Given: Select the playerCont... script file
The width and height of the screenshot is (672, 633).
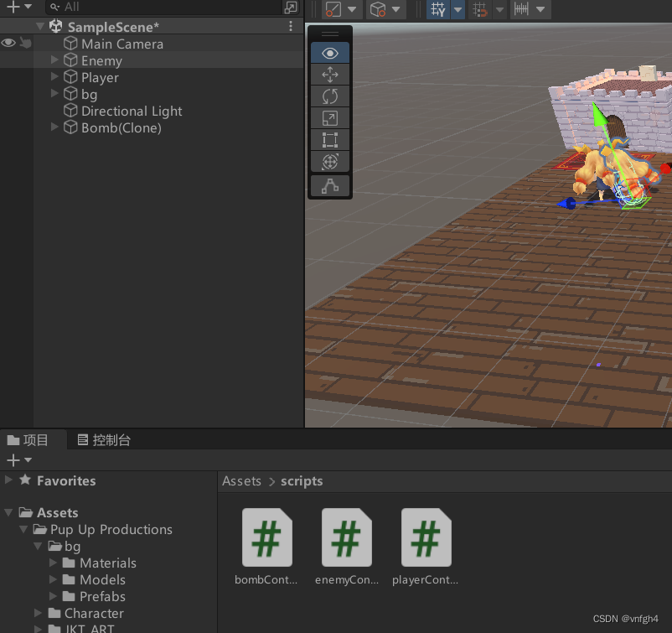Looking at the screenshot, I should [426, 547].
